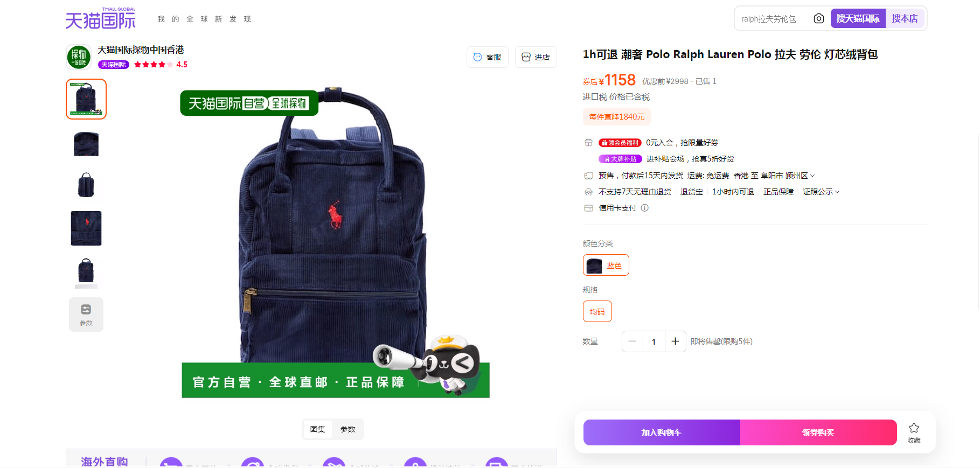Viewport: 980px width, 468px height.
Task: Click the 领券购买 buy with coupon button
Action: pos(818,432)
